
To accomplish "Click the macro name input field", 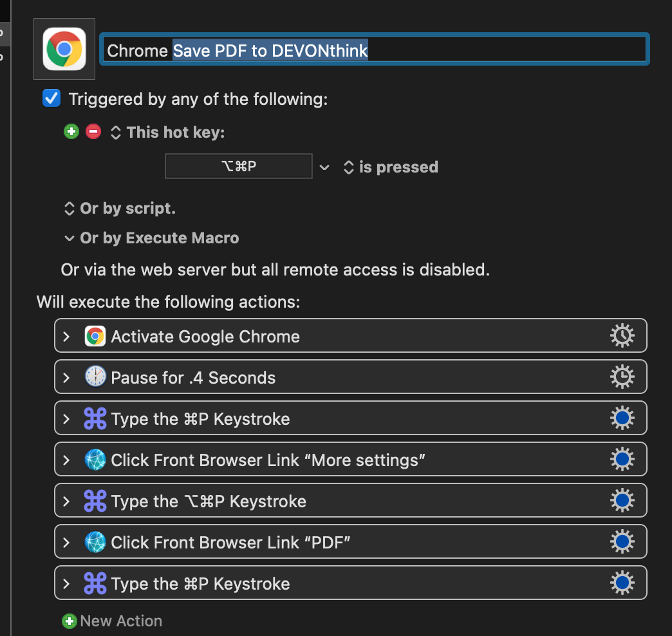I will coord(373,49).
